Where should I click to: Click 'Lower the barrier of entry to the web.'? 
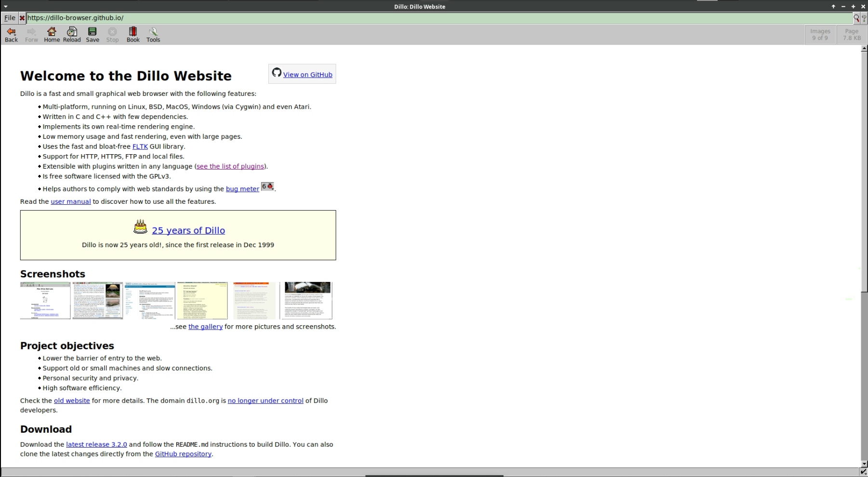(x=102, y=358)
